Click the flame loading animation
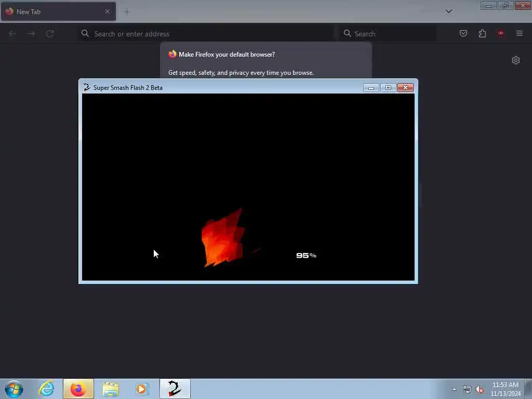532x399 pixels. coord(223,238)
